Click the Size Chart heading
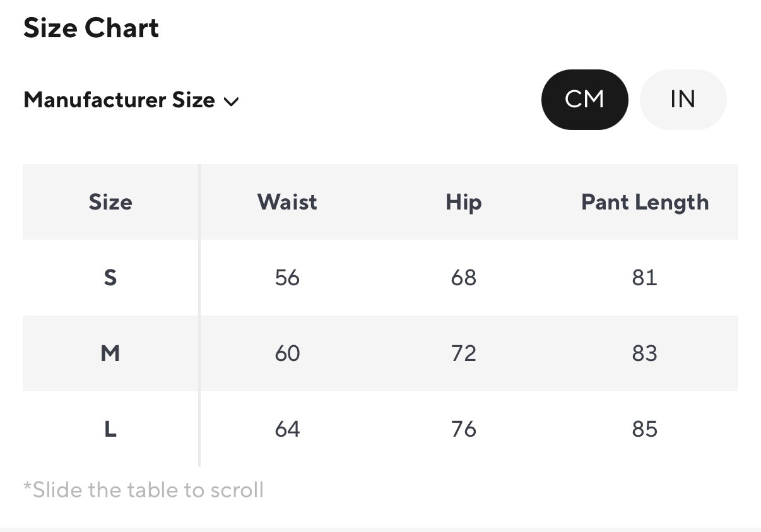761x532 pixels. 91,28
